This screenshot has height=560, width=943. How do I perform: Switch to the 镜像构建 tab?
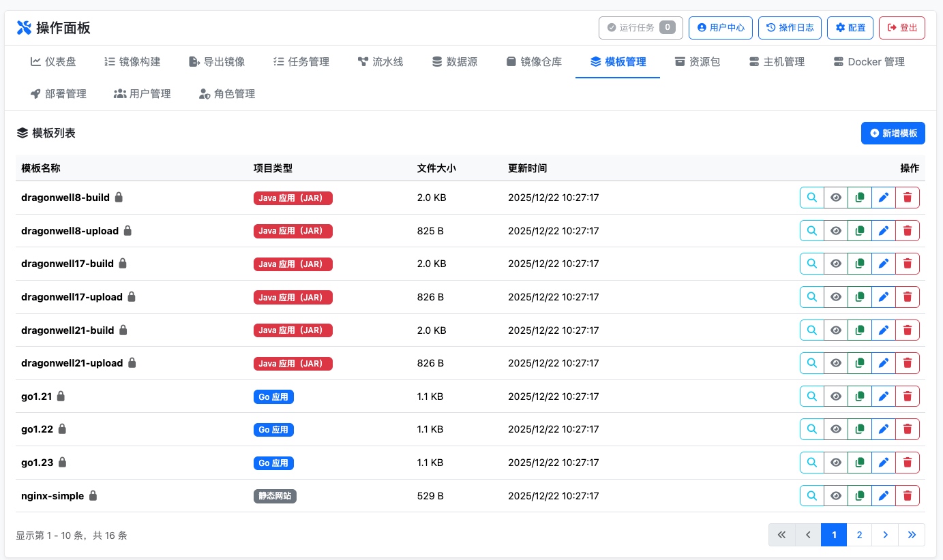pos(132,62)
